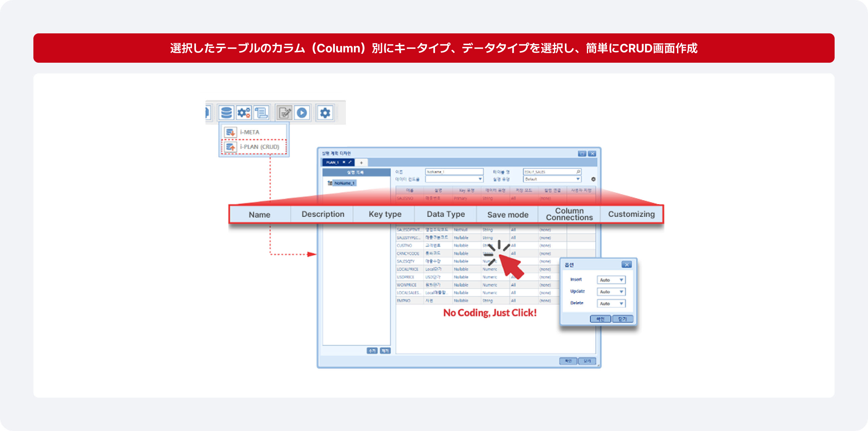Open the database stack toolbar icon
Screen dimensions: 868x431
pyautogui.click(x=226, y=113)
